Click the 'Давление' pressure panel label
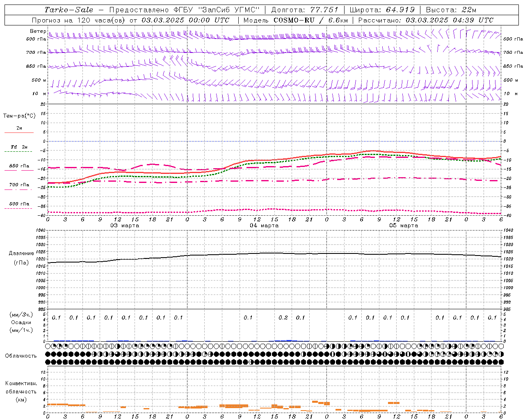 click(x=21, y=253)
